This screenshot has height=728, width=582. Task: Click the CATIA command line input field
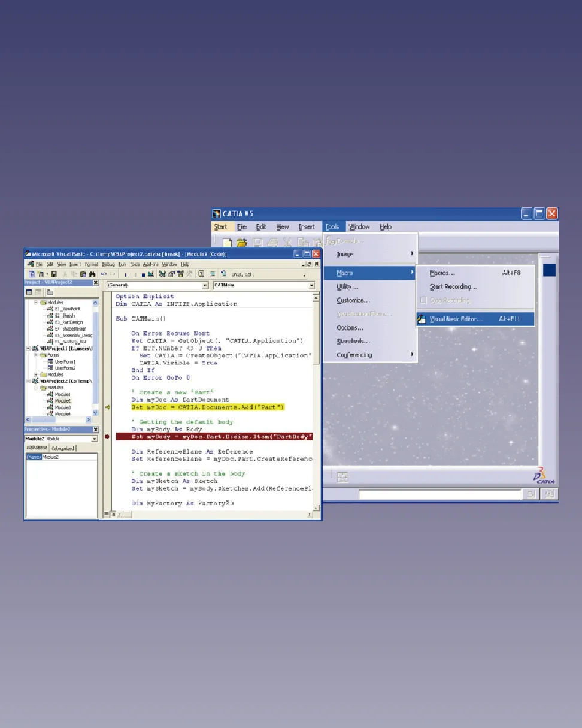[440, 494]
